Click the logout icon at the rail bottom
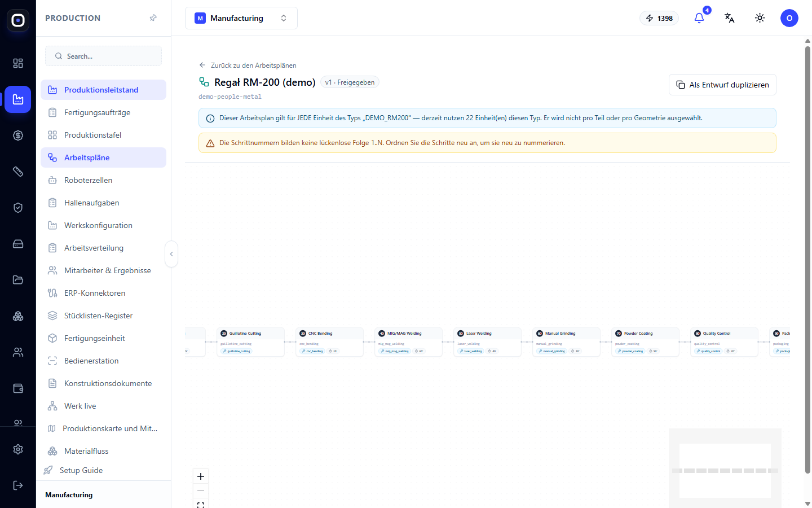The width and height of the screenshot is (812, 508). pyautogui.click(x=18, y=485)
